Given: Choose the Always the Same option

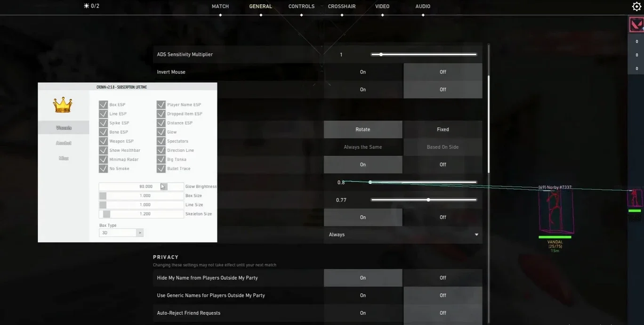Looking at the screenshot, I should click(363, 147).
